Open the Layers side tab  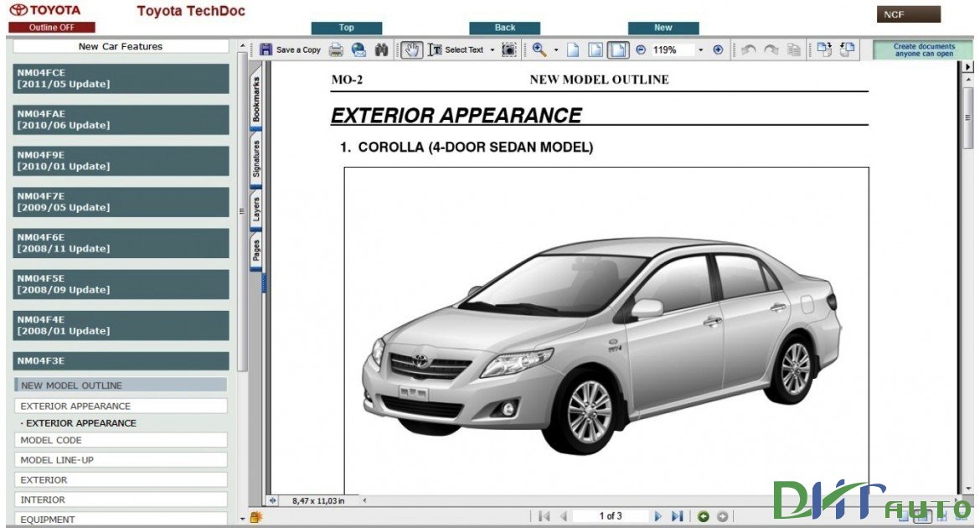[x=256, y=209]
